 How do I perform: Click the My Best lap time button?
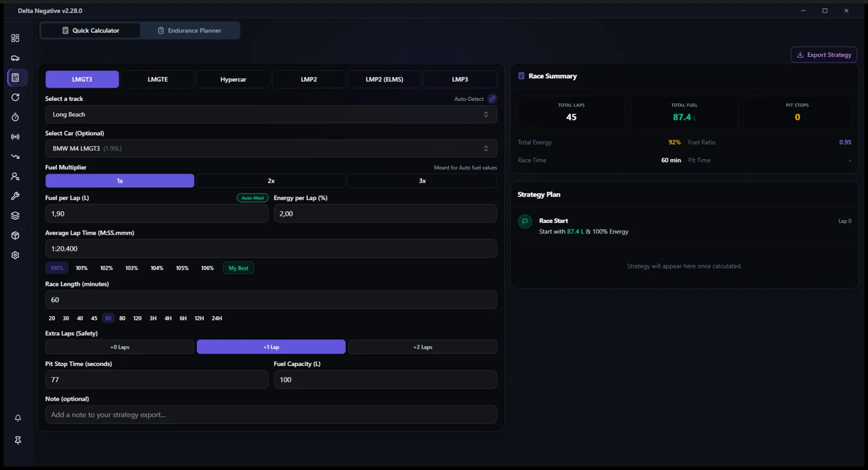click(238, 268)
